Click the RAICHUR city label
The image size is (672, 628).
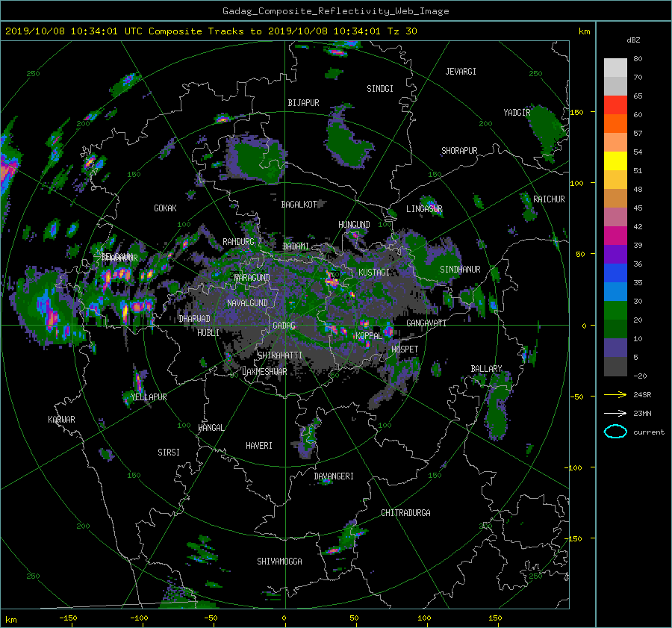pos(549,199)
